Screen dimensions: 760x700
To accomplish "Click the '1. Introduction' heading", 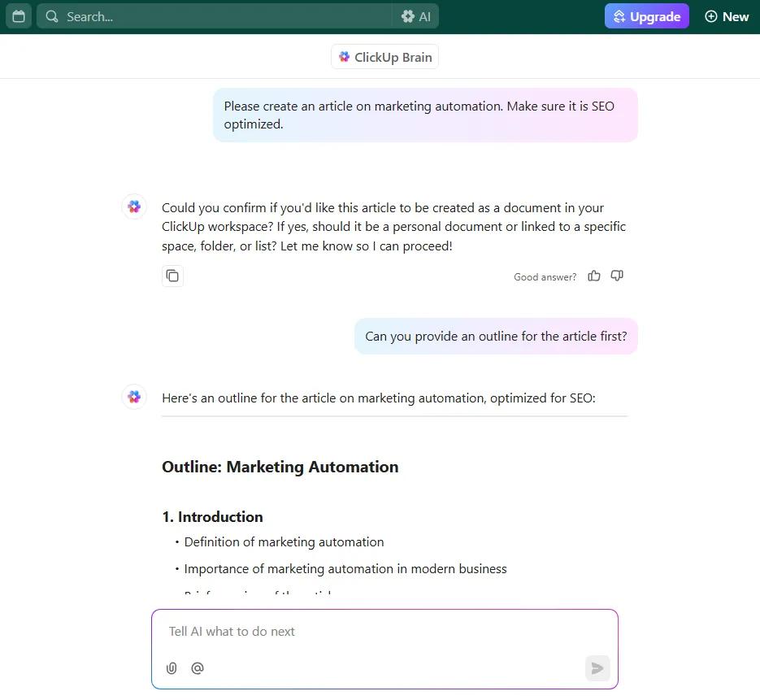I will [x=212, y=517].
